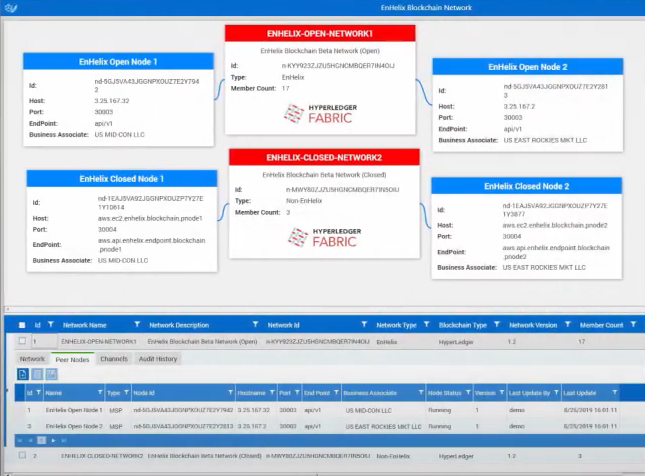Viewport: 645px width, 476px height.
Task: Click the first Peer Nodes toolbar icon
Action: pos(22,373)
